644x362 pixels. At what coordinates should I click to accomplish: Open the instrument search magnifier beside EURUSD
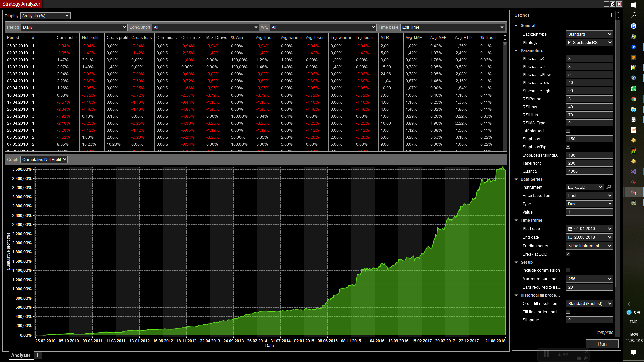(609, 187)
